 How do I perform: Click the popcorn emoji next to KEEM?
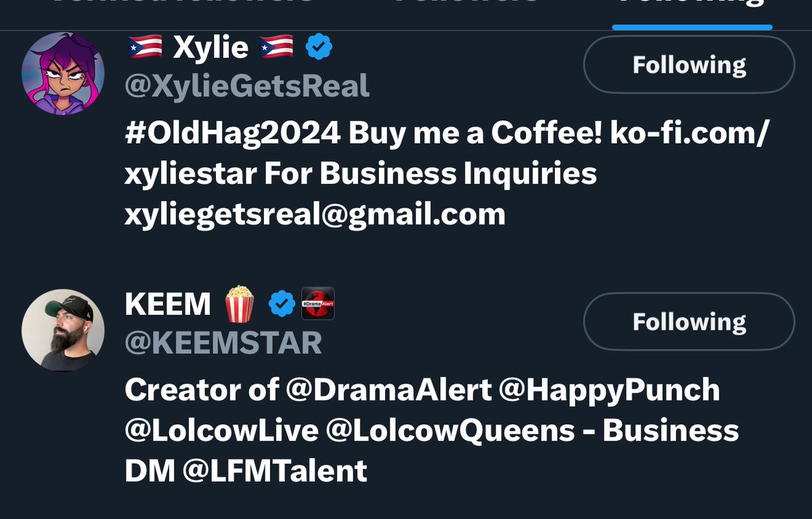coord(240,304)
